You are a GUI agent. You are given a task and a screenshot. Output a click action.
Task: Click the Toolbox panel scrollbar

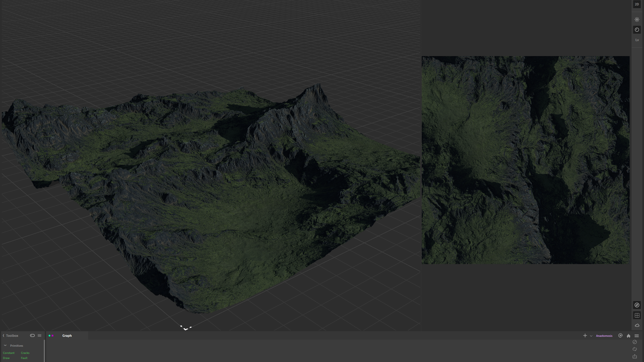pyautogui.click(x=44, y=351)
